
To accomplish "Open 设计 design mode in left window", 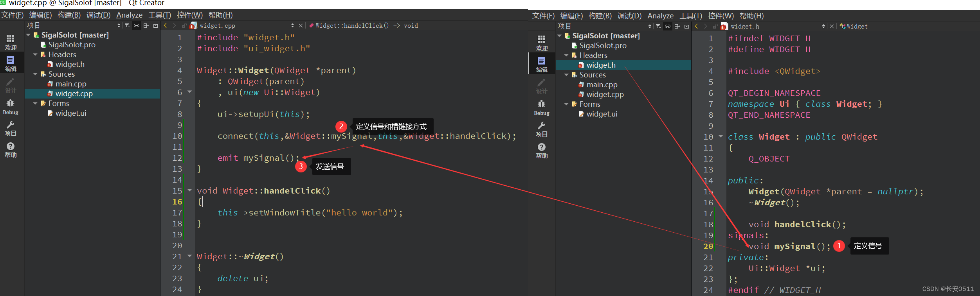I will (11, 85).
